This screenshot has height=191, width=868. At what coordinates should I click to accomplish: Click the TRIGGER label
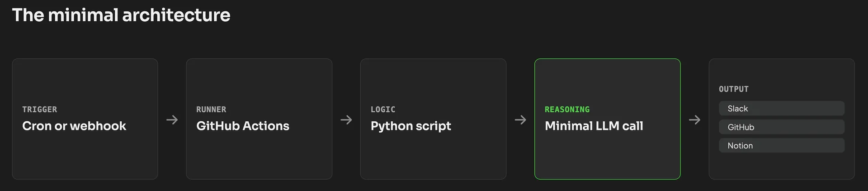click(x=40, y=110)
